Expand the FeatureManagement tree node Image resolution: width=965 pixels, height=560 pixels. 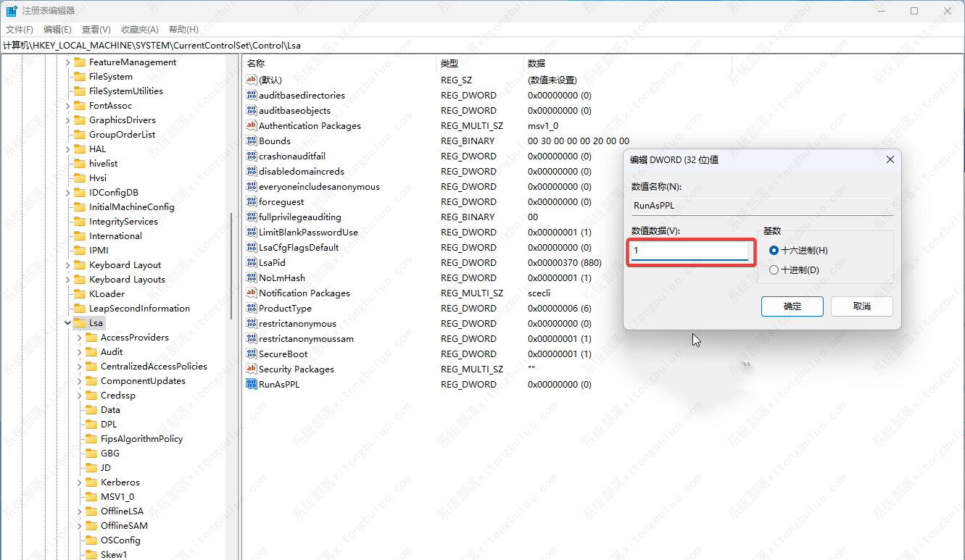pos(67,62)
